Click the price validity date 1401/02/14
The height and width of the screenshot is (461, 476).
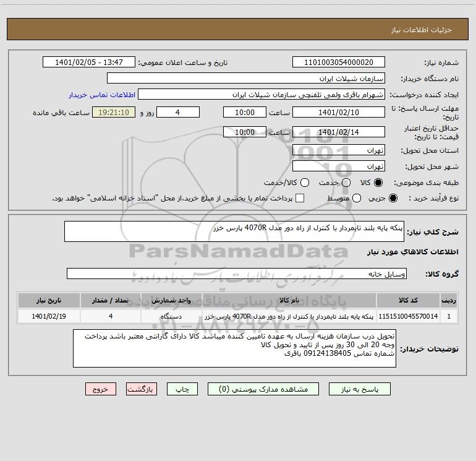[x=339, y=132]
